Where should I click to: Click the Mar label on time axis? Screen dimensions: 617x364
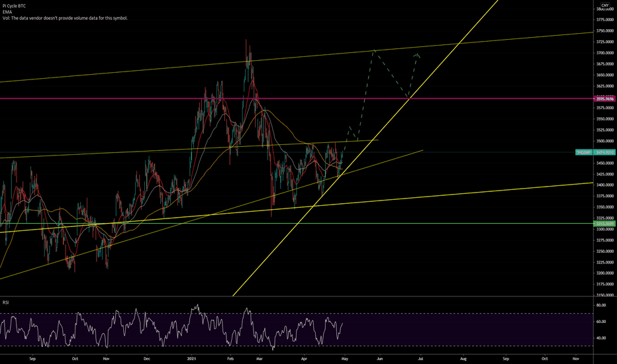(x=259, y=359)
